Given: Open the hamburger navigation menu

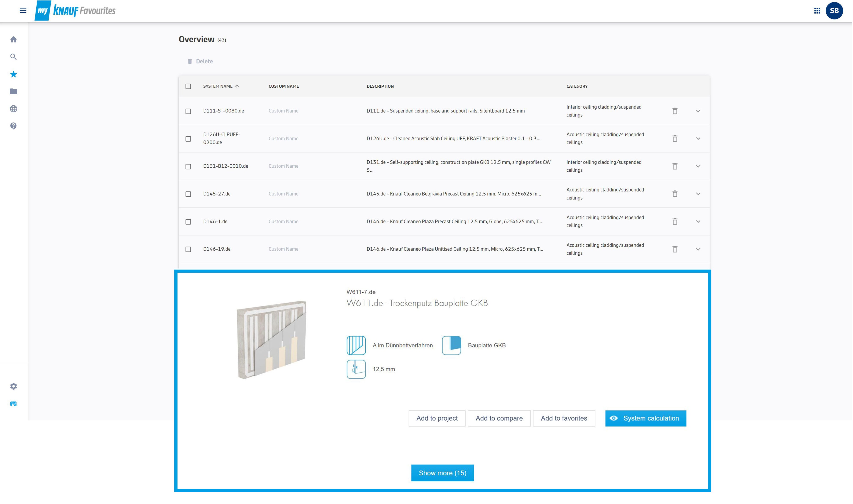Looking at the screenshot, I should 23,11.
